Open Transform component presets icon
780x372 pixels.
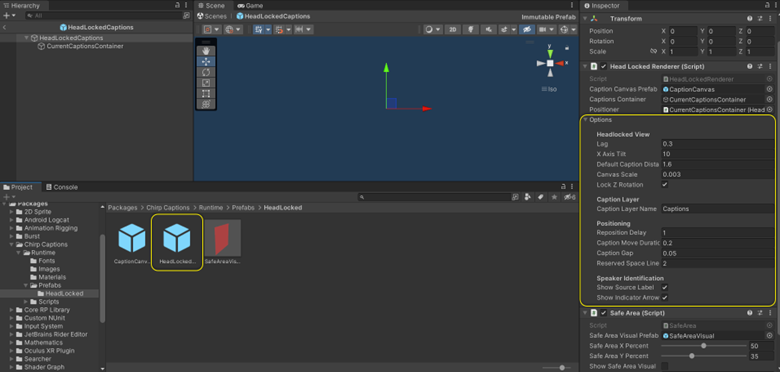[760, 18]
